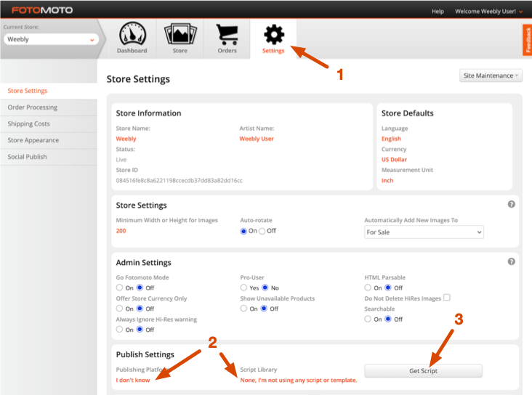Edit Script Library value None
Image resolution: width=532 pixels, height=395 pixels.
[299, 380]
